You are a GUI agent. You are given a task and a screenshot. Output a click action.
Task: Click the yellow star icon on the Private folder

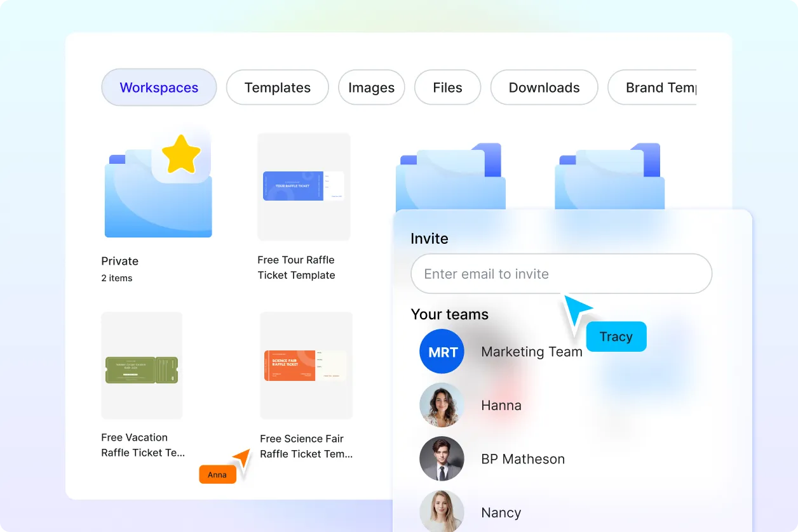182,153
